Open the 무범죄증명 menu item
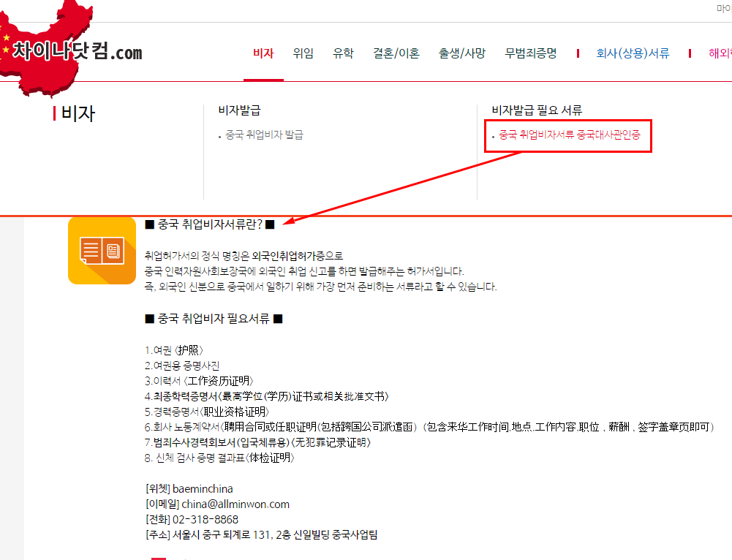The width and height of the screenshot is (732, 560). tap(531, 53)
